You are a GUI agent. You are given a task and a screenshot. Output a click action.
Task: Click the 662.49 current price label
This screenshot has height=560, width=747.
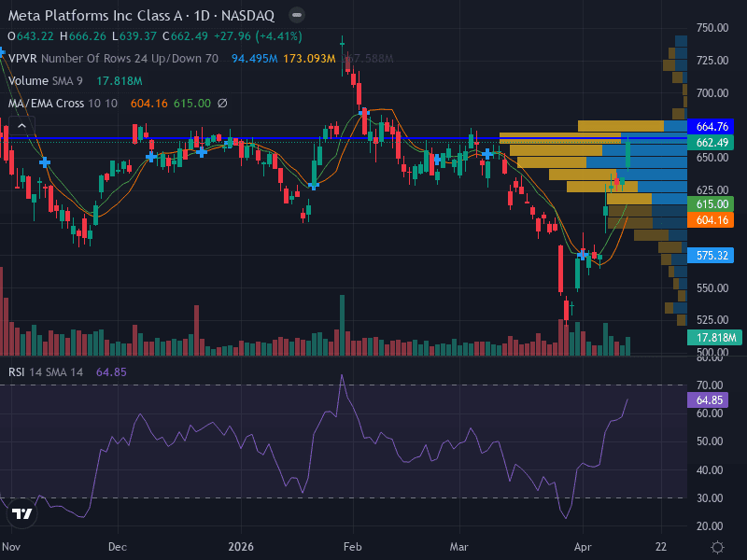[712, 143]
